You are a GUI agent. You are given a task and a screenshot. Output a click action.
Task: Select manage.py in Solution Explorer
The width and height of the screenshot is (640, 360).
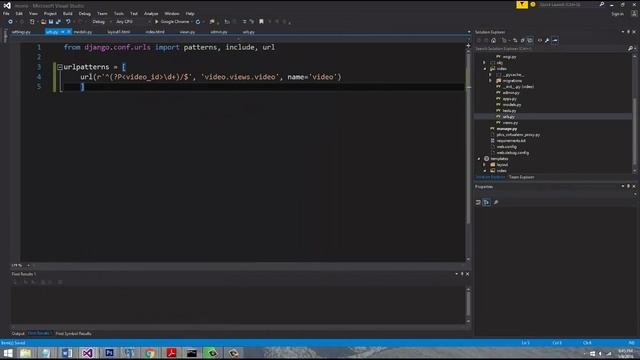507,129
